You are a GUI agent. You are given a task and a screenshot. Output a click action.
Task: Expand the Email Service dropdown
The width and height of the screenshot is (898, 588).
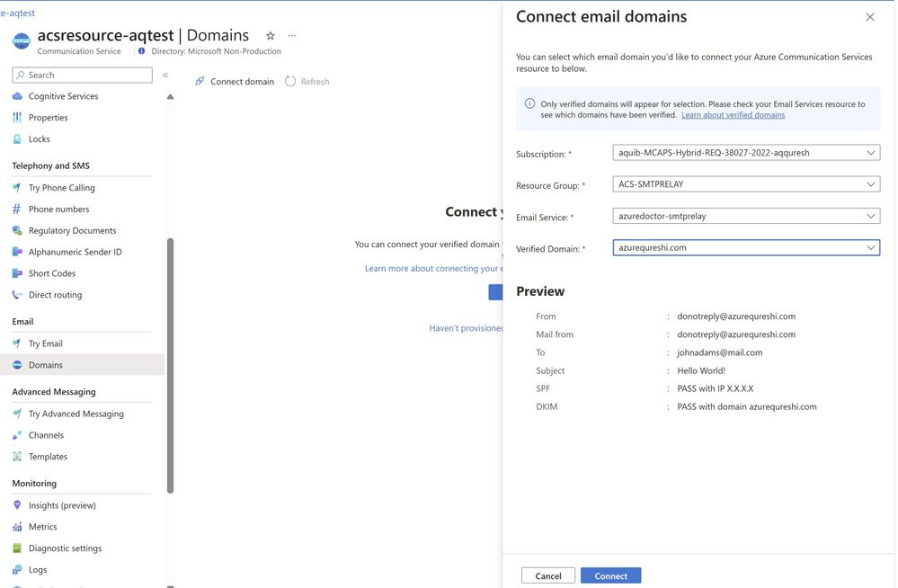746,216
